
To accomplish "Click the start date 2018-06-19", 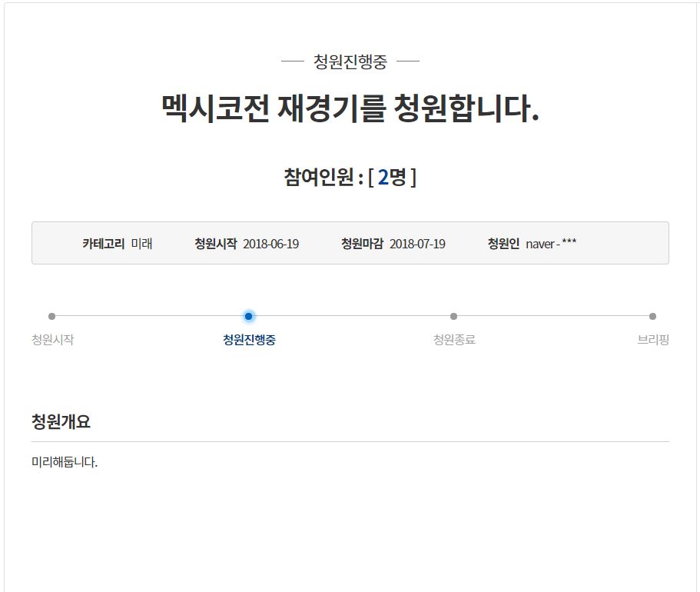I will 270,244.
